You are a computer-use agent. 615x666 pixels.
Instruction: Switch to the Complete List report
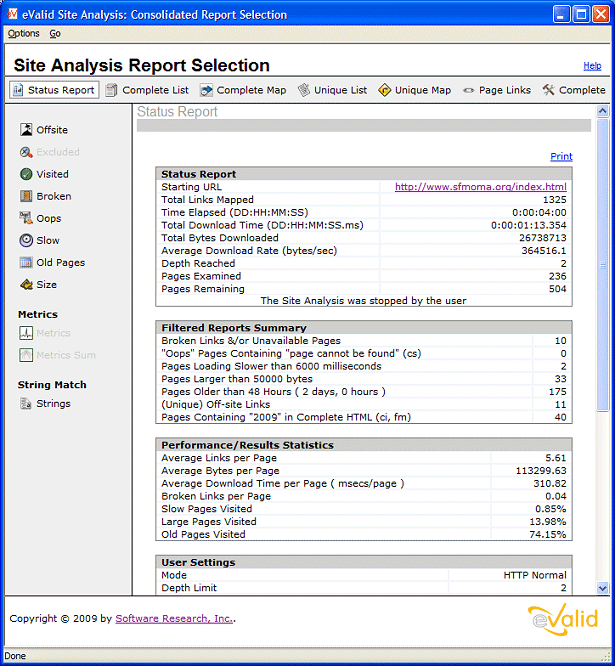tap(155, 90)
